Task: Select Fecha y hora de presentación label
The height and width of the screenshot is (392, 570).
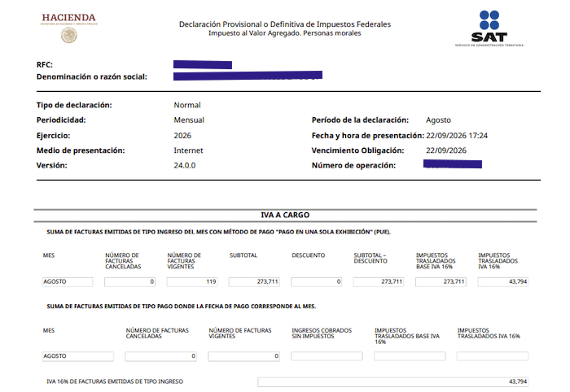Action: pos(368,136)
